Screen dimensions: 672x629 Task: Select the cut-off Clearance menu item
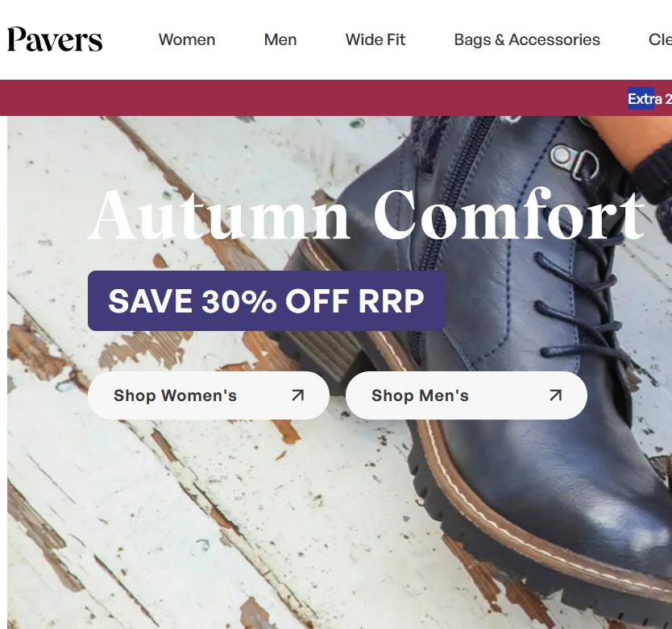click(x=660, y=39)
